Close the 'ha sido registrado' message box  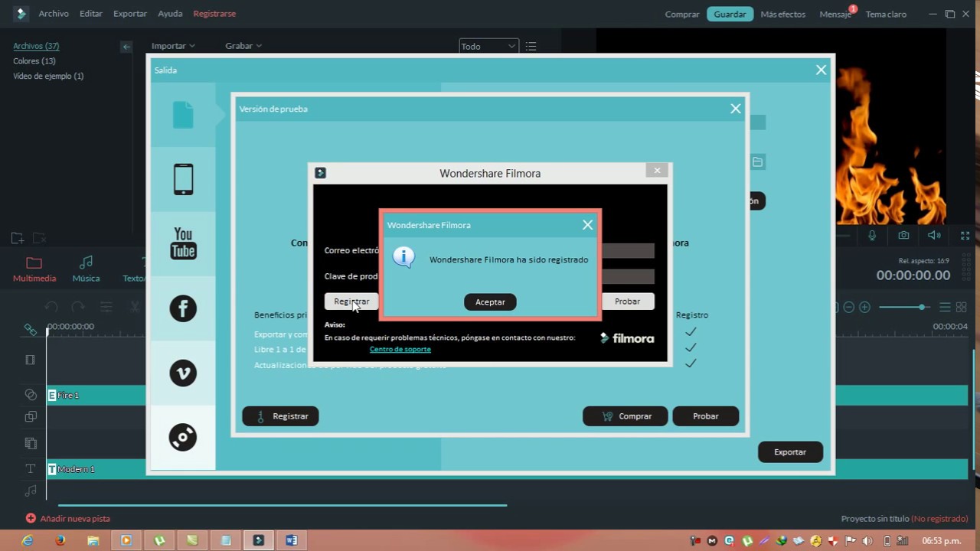[x=587, y=225]
